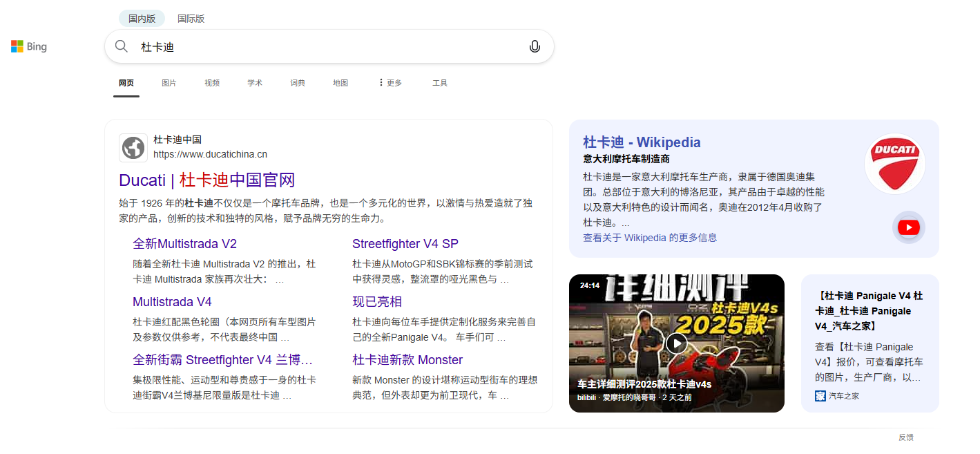Click the magnifying glass search icon
The height and width of the screenshot is (454, 980).
coord(122,46)
